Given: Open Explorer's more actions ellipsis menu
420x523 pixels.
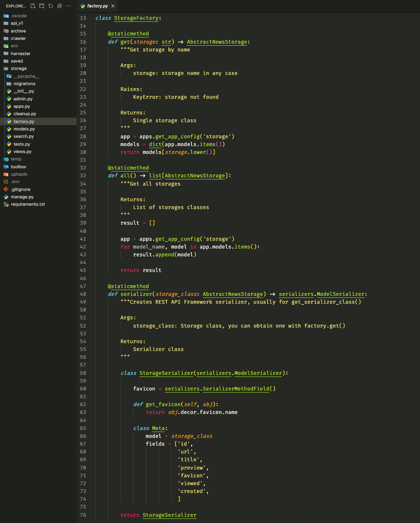Looking at the screenshot, I should tap(68, 6).
